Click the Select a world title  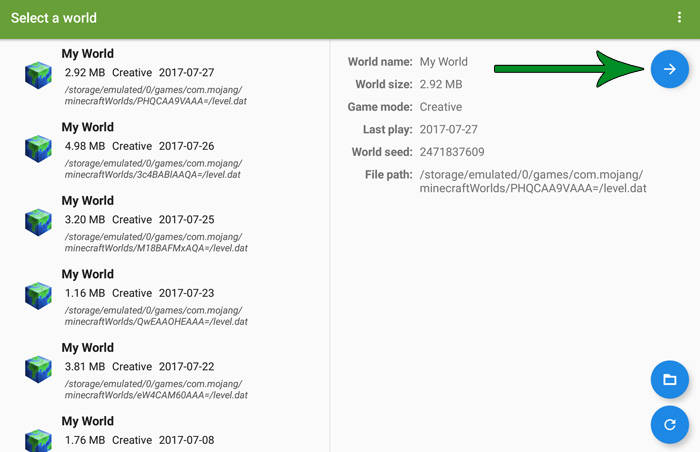click(x=54, y=18)
